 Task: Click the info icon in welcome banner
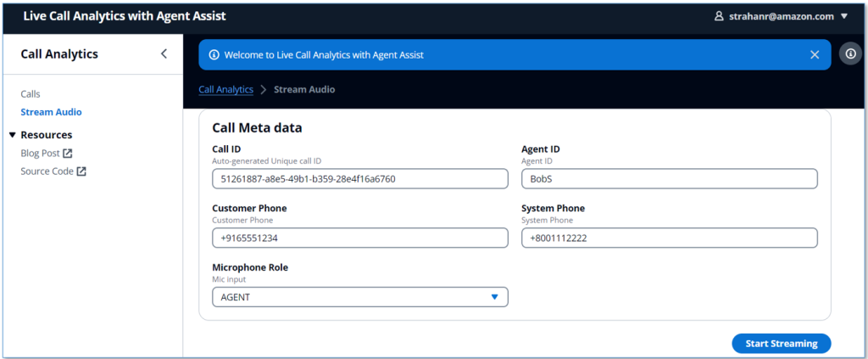214,55
